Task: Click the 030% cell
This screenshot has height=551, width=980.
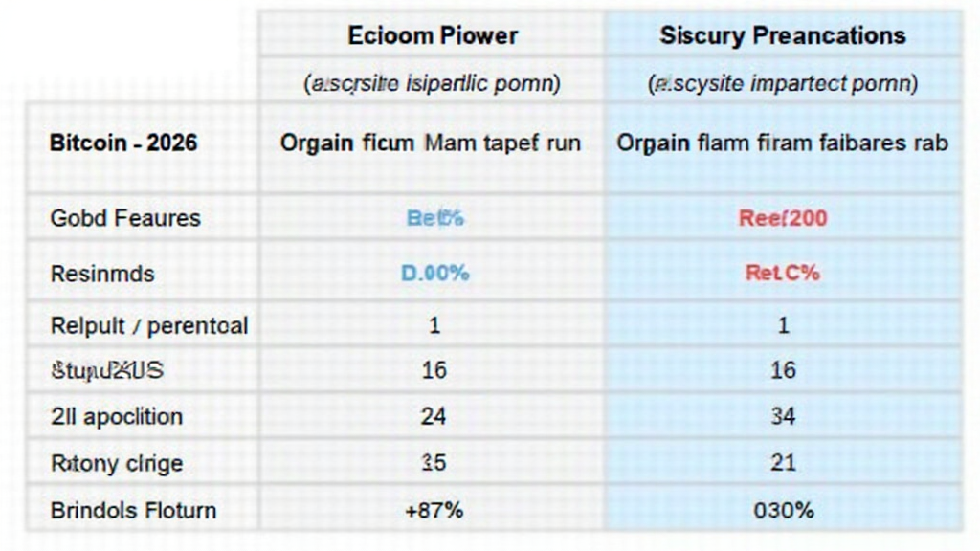Action: (x=783, y=510)
